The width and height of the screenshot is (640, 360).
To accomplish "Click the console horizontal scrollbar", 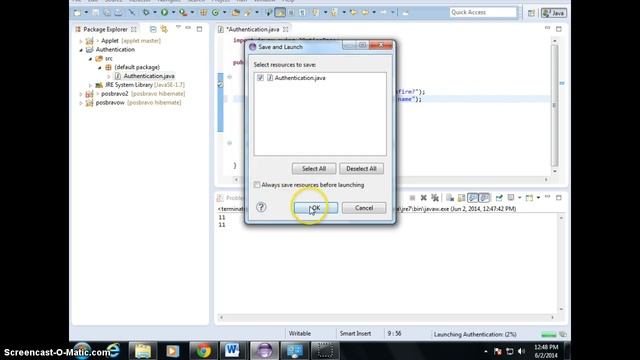I will 387,317.
